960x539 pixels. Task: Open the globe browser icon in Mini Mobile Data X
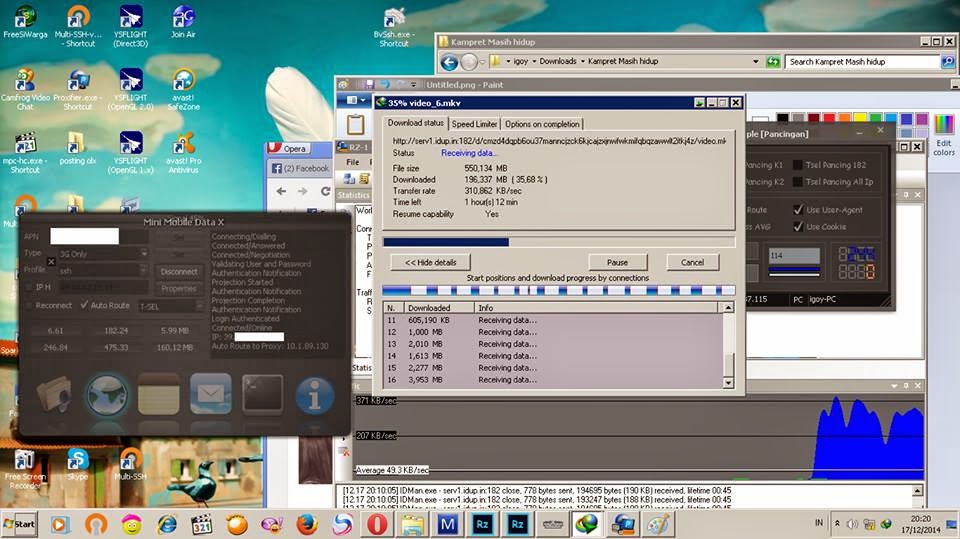[107, 395]
